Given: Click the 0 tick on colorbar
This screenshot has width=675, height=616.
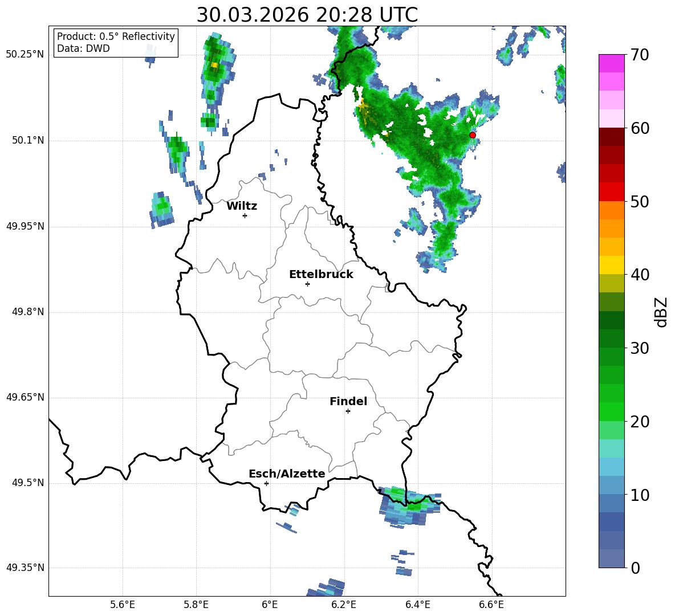Looking at the screenshot, I should pos(635,568).
